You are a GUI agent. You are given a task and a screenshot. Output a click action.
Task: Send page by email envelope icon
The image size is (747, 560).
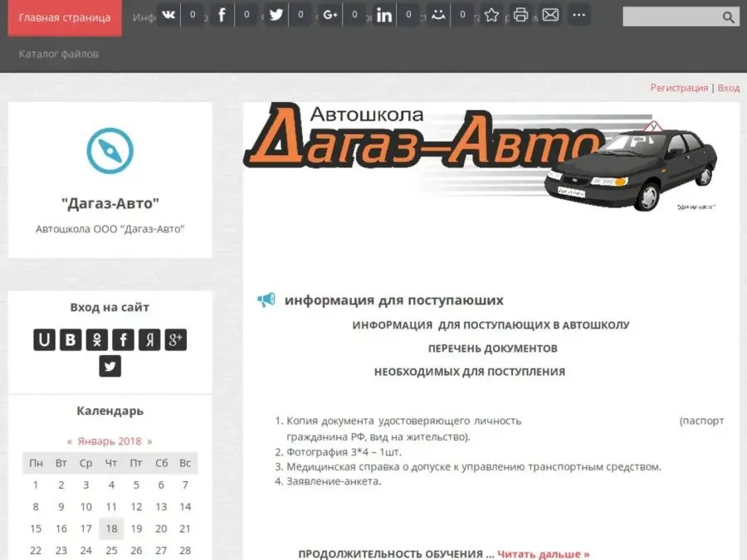(x=550, y=15)
